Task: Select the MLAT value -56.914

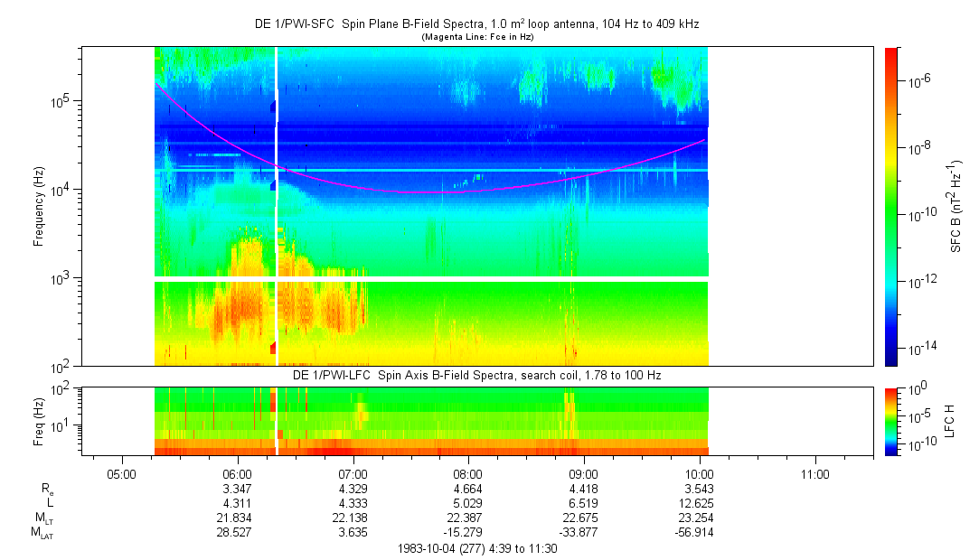Action: [698, 533]
